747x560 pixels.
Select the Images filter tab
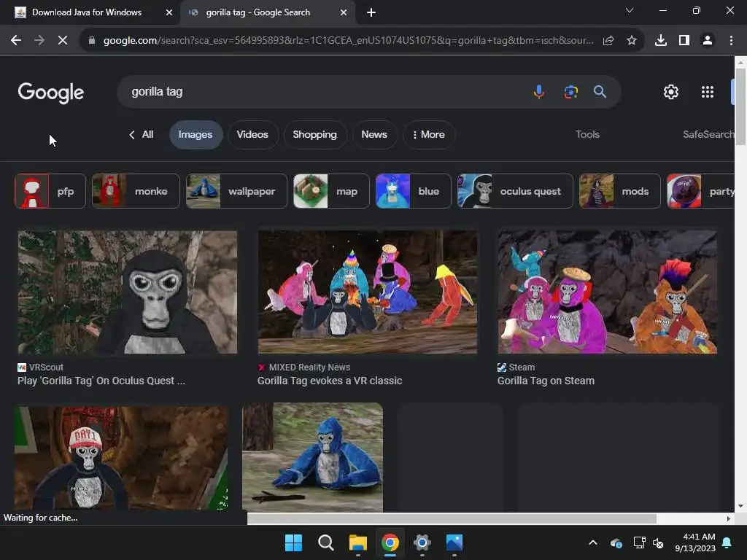pyautogui.click(x=196, y=135)
